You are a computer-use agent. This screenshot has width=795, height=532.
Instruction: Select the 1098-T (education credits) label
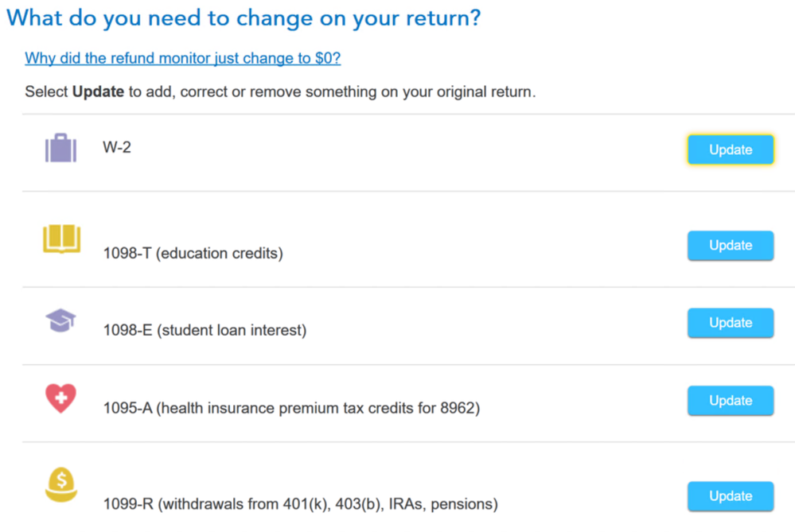[193, 254]
